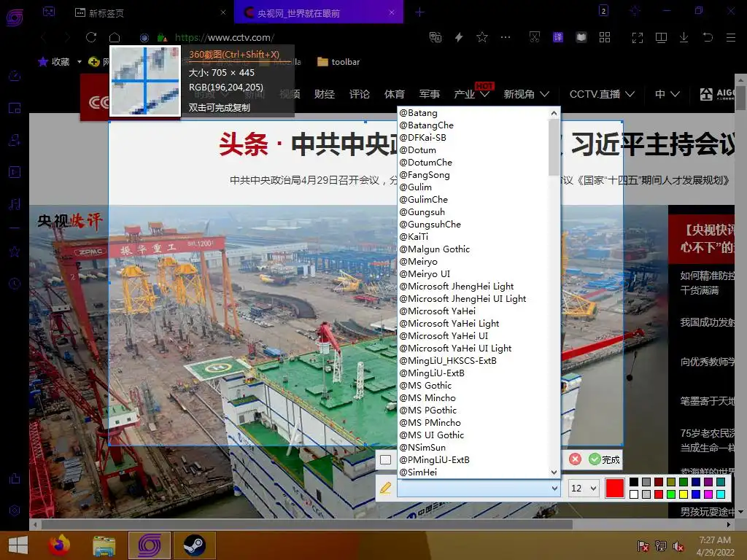747x560 pixels.
Task: Open the four-squares extensions grid icon
Action: [605, 37]
